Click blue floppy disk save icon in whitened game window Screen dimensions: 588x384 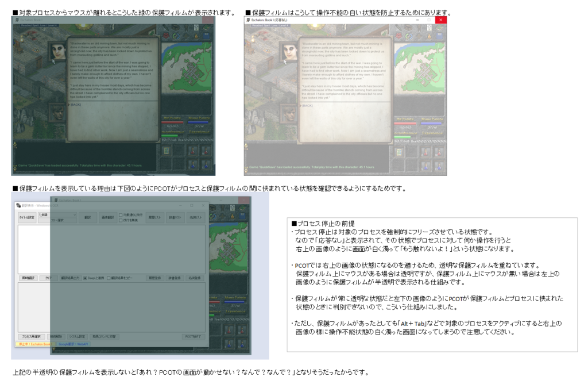[x=439, y=36]
